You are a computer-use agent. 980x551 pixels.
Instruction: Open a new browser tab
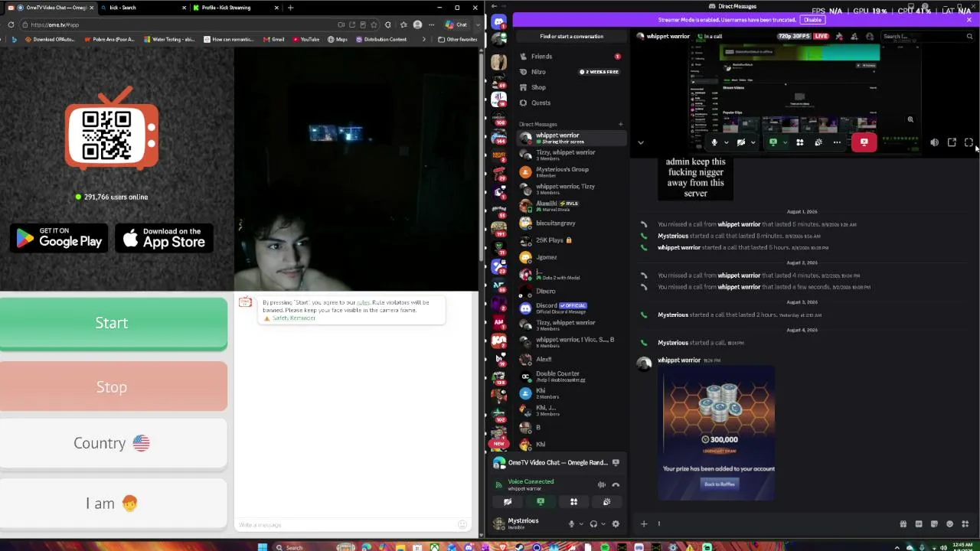pyautogui.click(x=290, y=8)
